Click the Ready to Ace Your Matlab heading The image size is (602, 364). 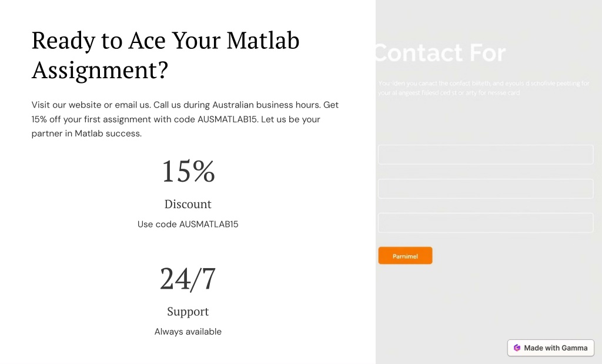tap(165, 55)
